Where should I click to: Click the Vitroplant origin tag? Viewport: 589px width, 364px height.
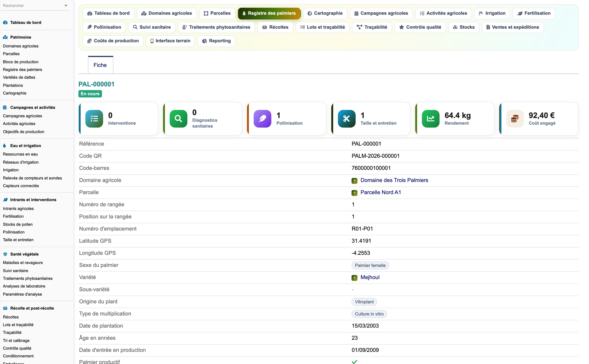[364, 302]
